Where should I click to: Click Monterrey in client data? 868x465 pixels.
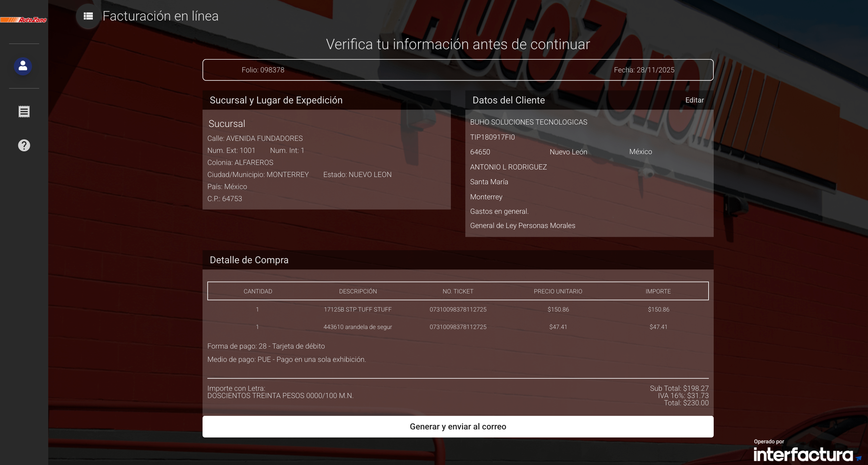coord(486,197)
